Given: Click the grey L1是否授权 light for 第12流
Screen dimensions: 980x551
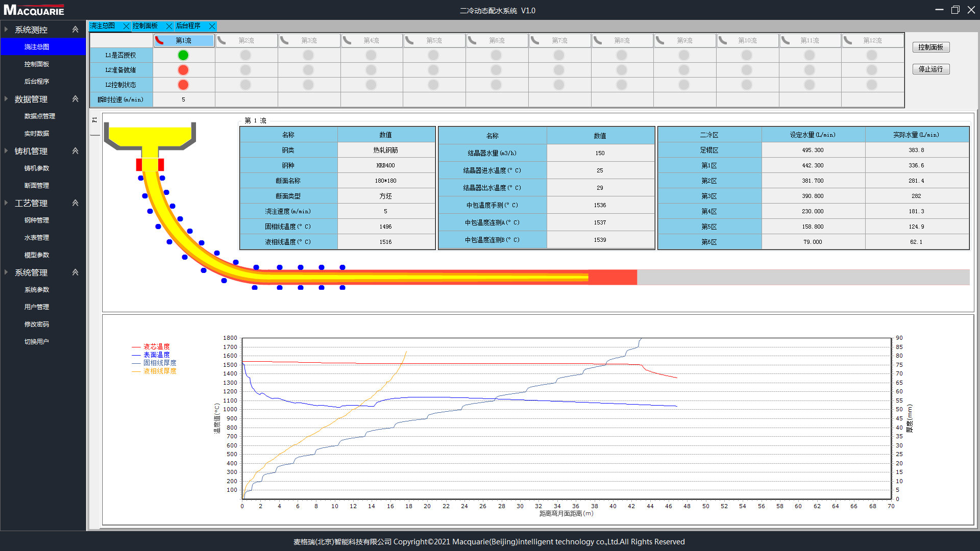Looking at the screenshot, I should [872, 55].
